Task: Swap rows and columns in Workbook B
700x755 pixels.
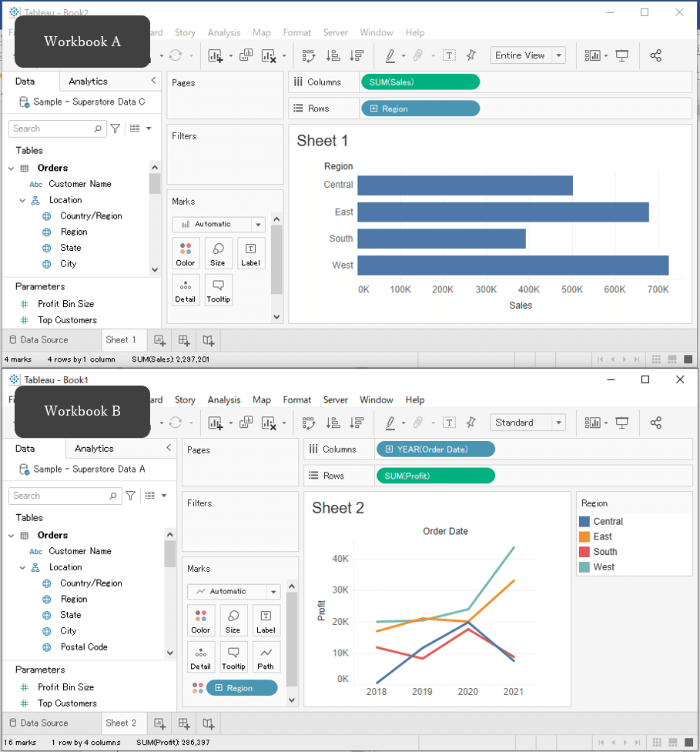Action: (x=309, y=423)
